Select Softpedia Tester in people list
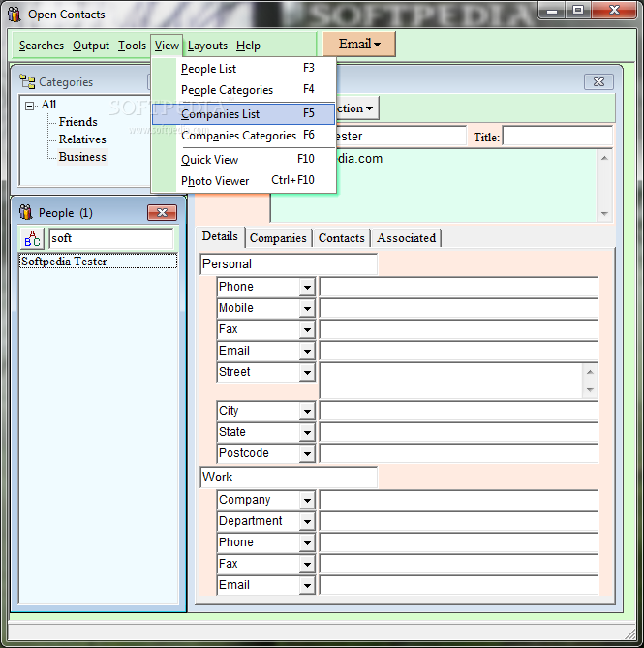The image size is (644, 648). pos(99,262)
